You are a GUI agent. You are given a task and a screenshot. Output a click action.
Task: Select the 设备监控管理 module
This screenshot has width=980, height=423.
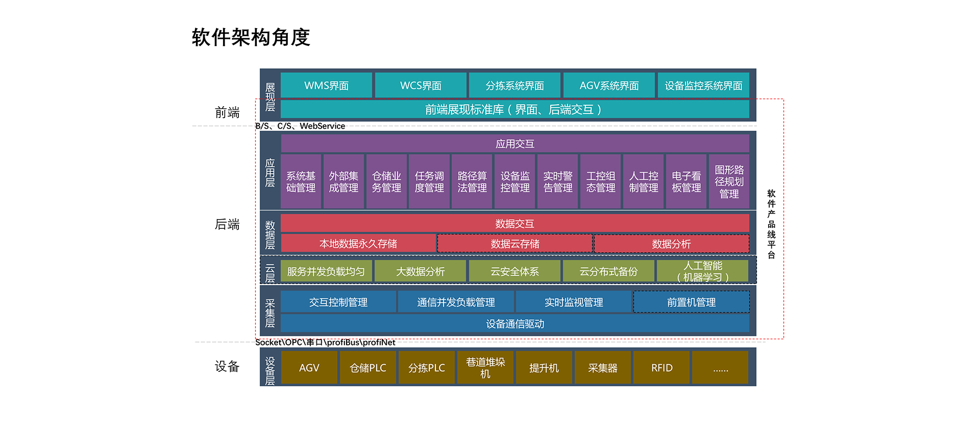point(515,181)
